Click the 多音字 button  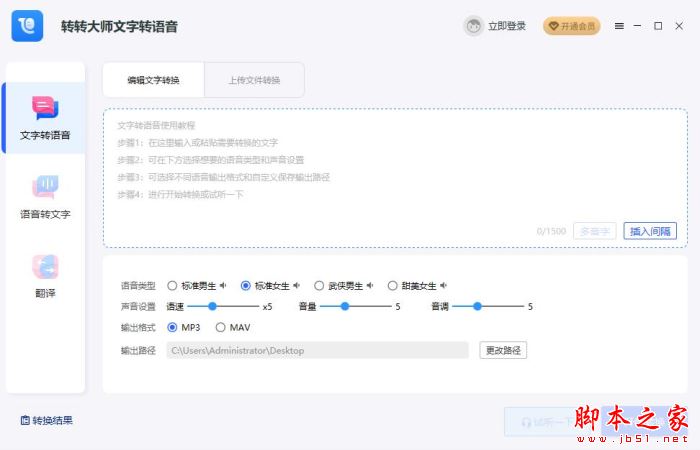pos(595,231)
